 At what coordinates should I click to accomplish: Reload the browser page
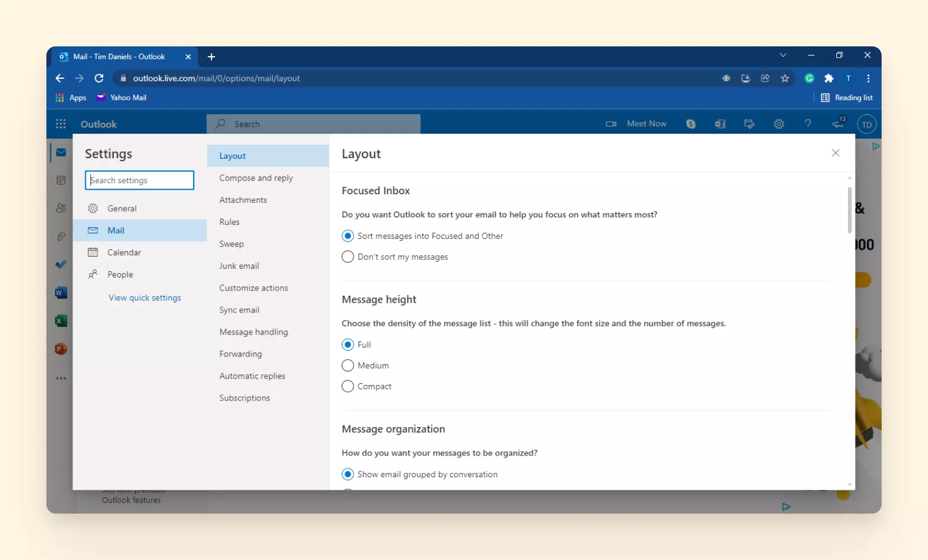pyautogui.click(x=99, y=78)
